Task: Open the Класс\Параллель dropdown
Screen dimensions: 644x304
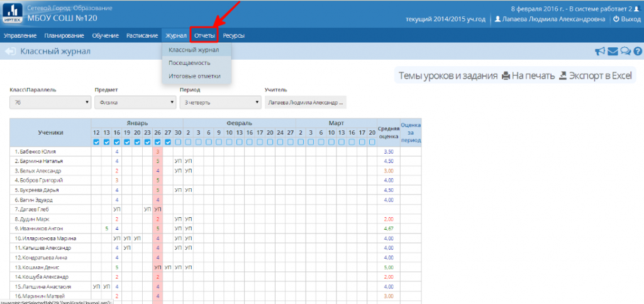Action: (x=50, y=102)
